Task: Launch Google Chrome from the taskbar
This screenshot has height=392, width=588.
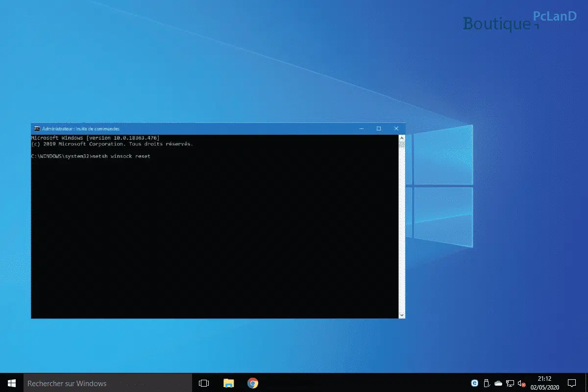Action: coord(252,383)
